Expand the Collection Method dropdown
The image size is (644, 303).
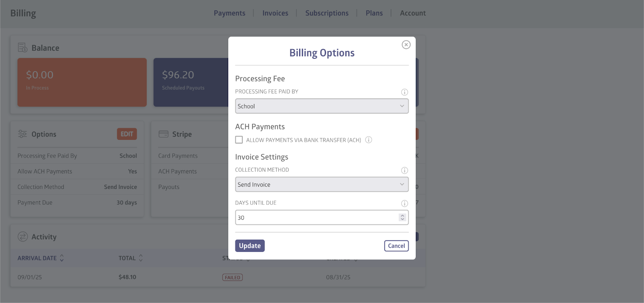tap(322, 185)
